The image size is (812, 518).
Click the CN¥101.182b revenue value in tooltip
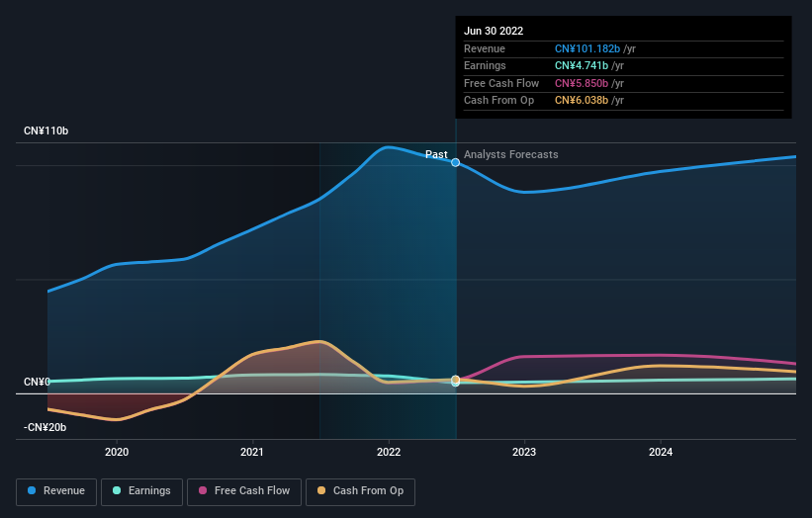(587, 48)
